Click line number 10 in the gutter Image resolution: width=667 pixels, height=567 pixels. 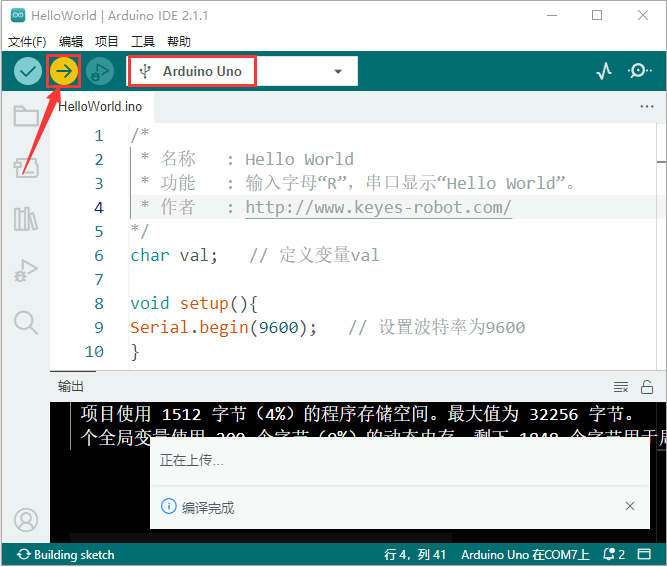94,352
